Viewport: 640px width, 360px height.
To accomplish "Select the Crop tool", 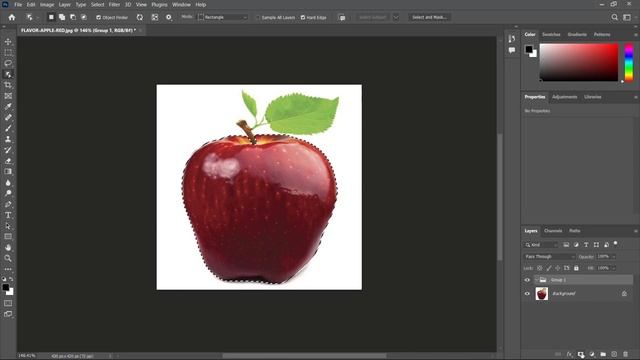I will [8, 85].
